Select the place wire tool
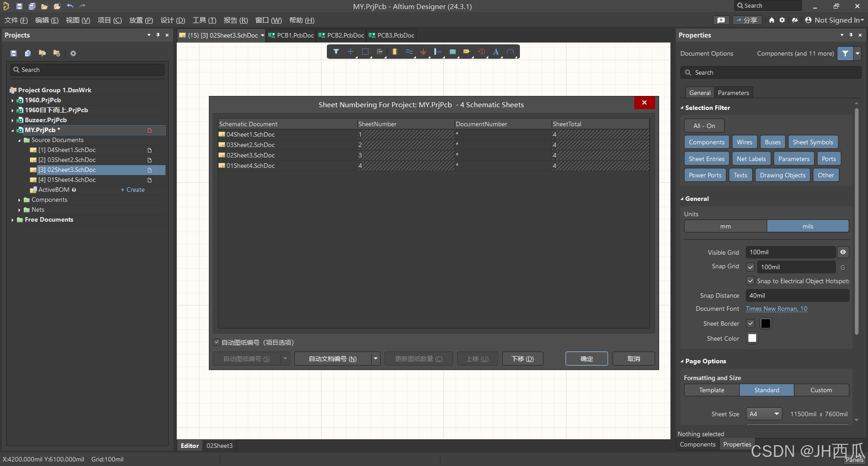This screenshot has height=466, width=868. [x=409, y=52]
